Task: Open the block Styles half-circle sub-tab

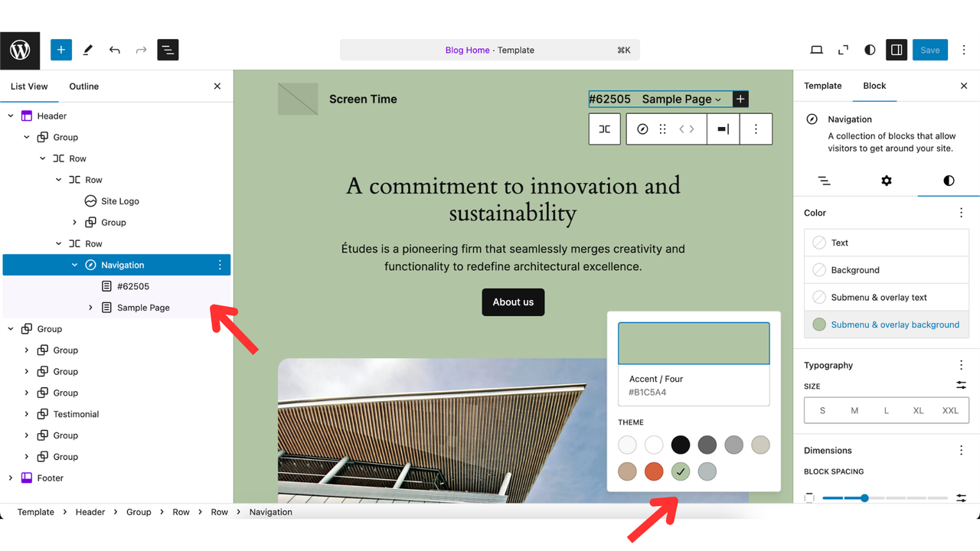Action: [949, 181]
